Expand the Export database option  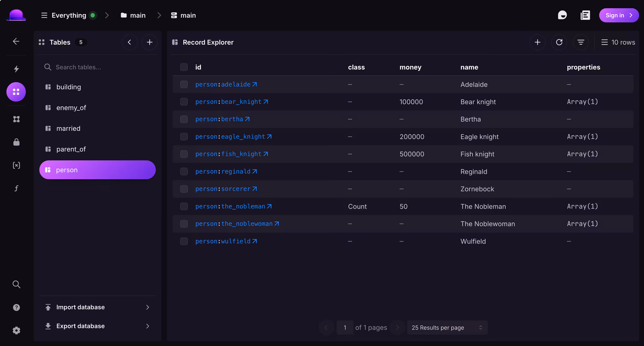[x=97, y=326]
